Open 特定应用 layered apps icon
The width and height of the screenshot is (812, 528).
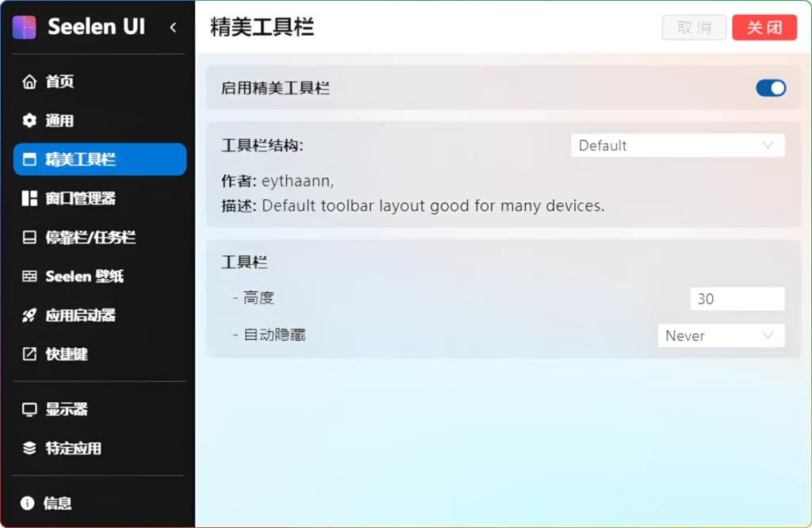[29, 448]
